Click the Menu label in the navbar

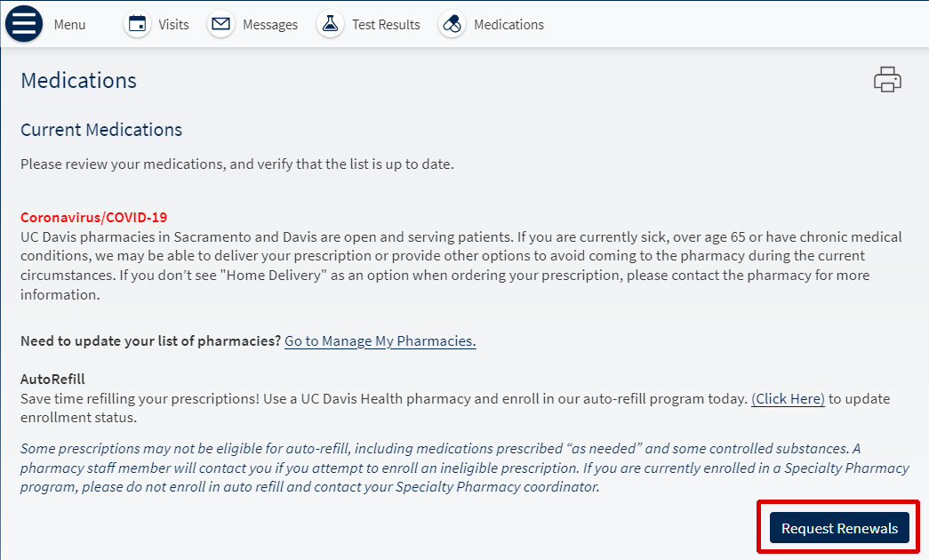(x=69, y=24)
